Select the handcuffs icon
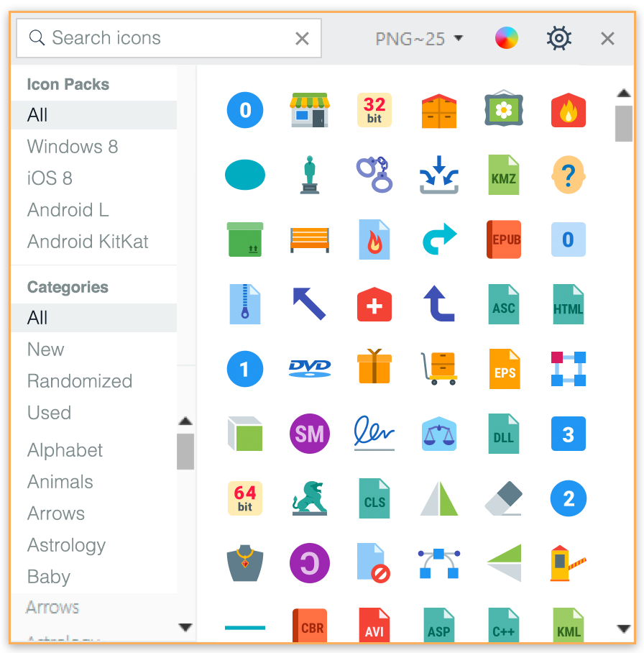Screen dimensions: 644x653 (374, 175)
